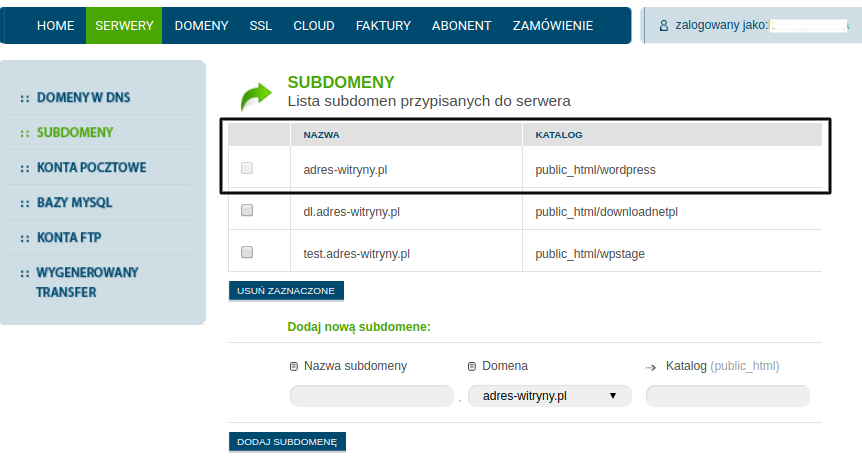Image resolution: width=862 pixels, height=460 pixels.
Task: Open FAKTURY in the top navigation
Action: pyautogui.click(x=383, y=26)
